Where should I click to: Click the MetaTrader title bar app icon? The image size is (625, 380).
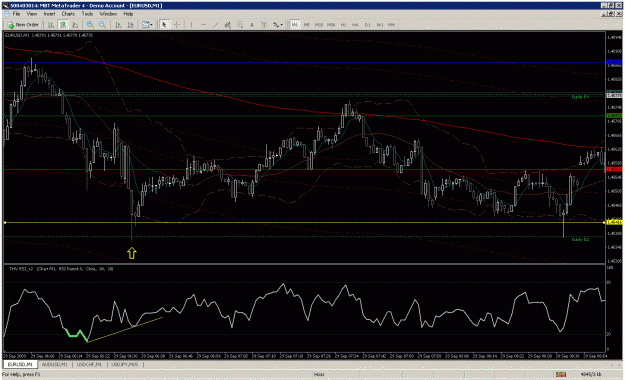[5, 5]
